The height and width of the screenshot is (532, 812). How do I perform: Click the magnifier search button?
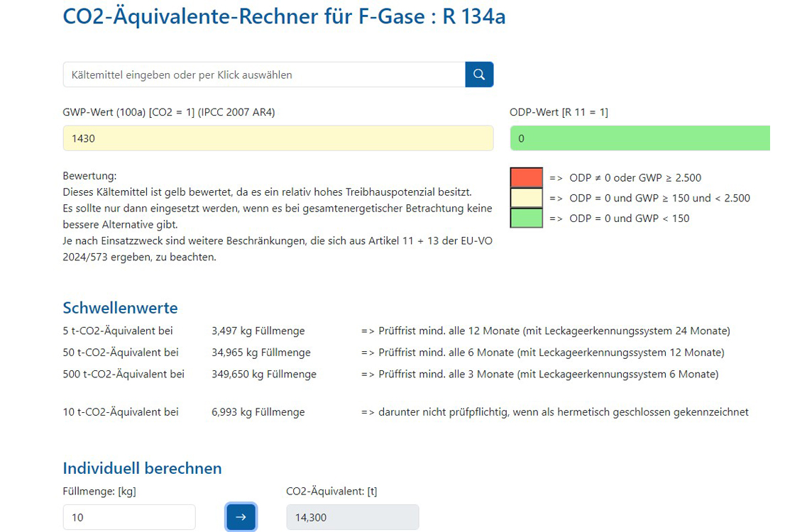click(x=479, y=74)
